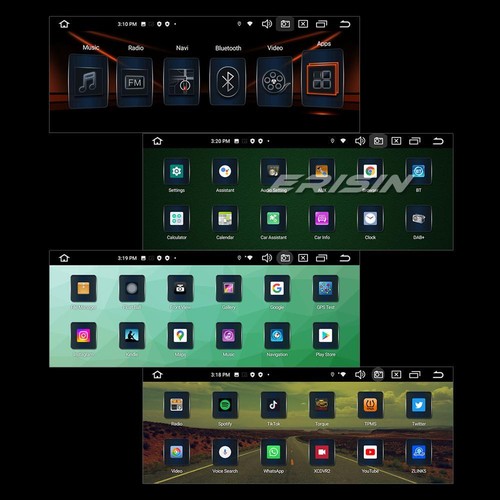The width and height of the screenshot is (500, 500).
Task: Tap the back arrow on the 3:18 PM screen
Action: pyautogui.click(x=438, y=375)
